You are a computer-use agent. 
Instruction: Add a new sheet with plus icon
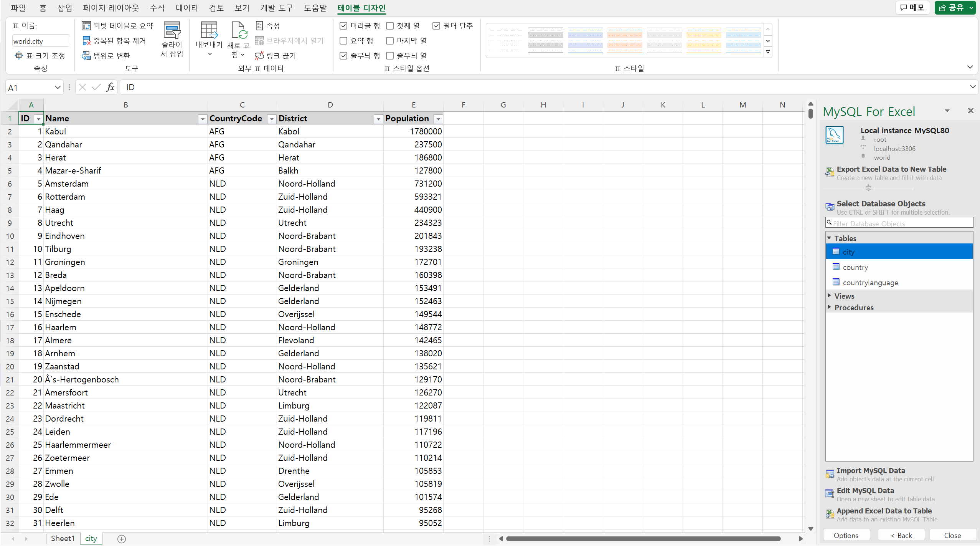click(122, 539)
